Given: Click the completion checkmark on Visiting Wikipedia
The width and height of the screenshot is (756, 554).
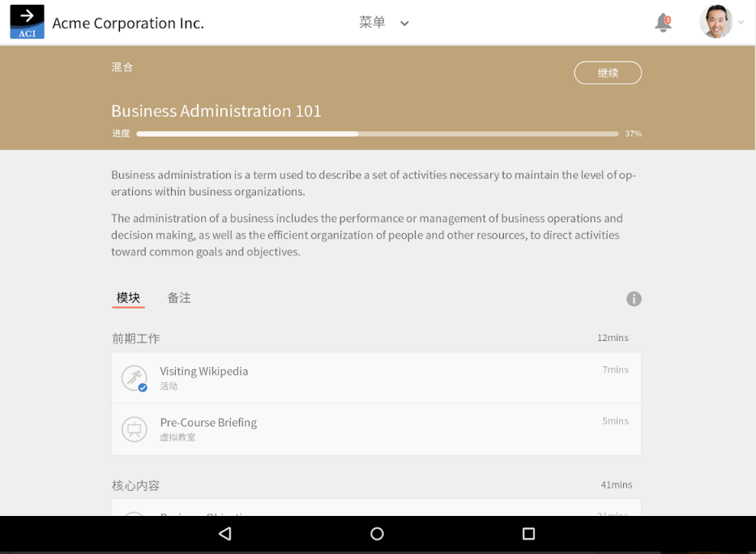Looking at the screenshot, I should pos(143,387).
